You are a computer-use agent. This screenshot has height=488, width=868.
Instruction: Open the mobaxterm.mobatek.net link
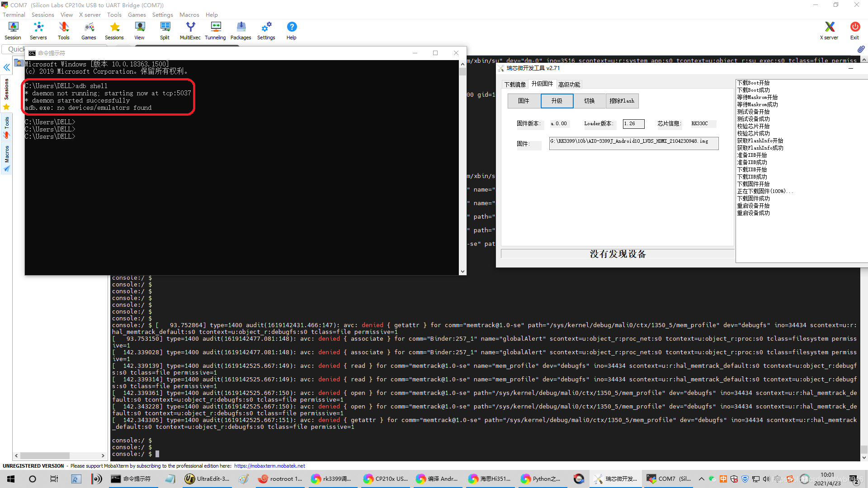[269, 466]
